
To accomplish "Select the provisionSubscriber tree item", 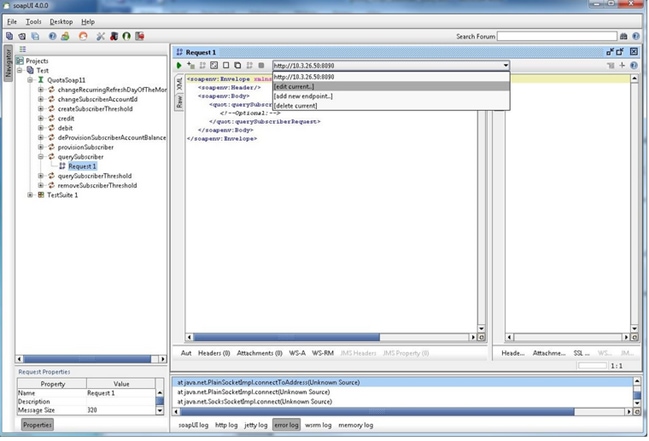I will click(86, 147).
